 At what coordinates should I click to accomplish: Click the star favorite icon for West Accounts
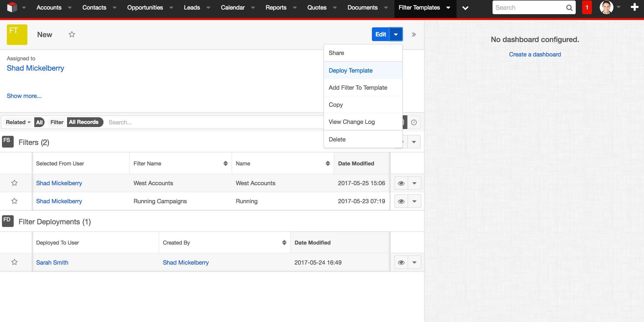tap(15, 183)
